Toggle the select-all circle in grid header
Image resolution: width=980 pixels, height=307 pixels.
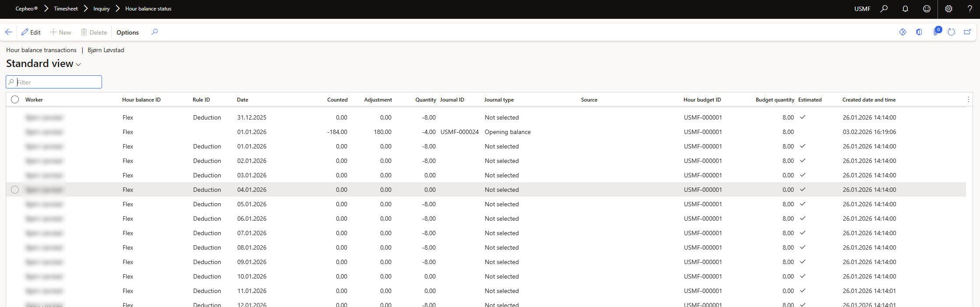coord(15,99)
